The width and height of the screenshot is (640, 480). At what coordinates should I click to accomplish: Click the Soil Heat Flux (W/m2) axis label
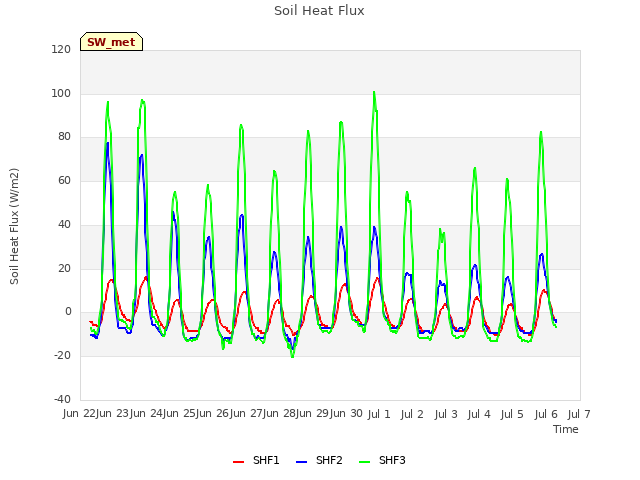14,226
